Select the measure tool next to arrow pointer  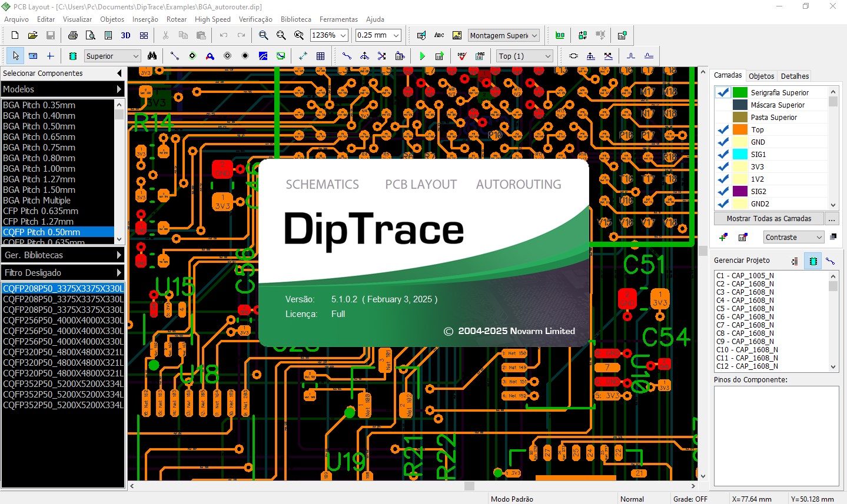(34, 56)
